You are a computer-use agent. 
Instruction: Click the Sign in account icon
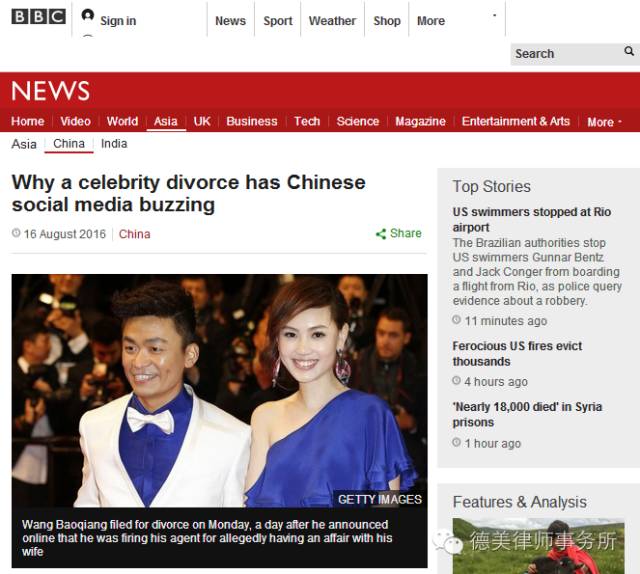87,17
